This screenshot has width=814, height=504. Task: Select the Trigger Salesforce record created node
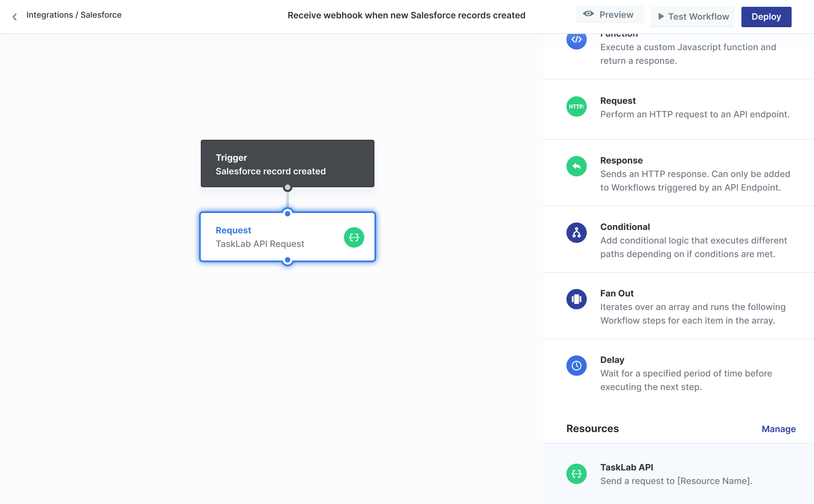(287, 164)
